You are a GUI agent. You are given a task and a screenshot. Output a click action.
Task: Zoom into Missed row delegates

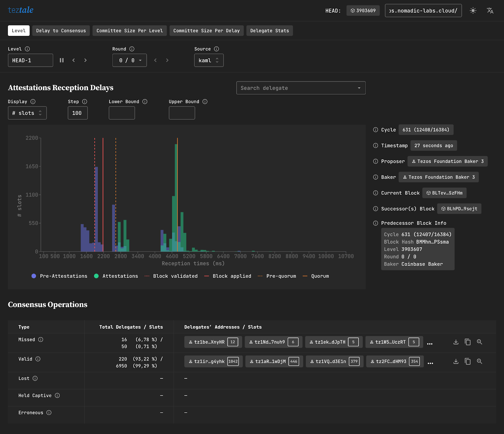click(479, 342)
